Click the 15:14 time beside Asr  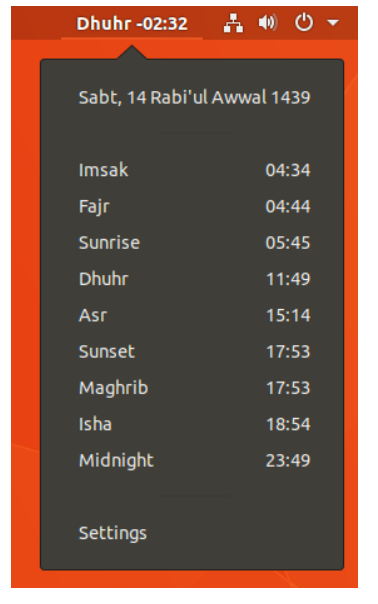tap(288, 315)
